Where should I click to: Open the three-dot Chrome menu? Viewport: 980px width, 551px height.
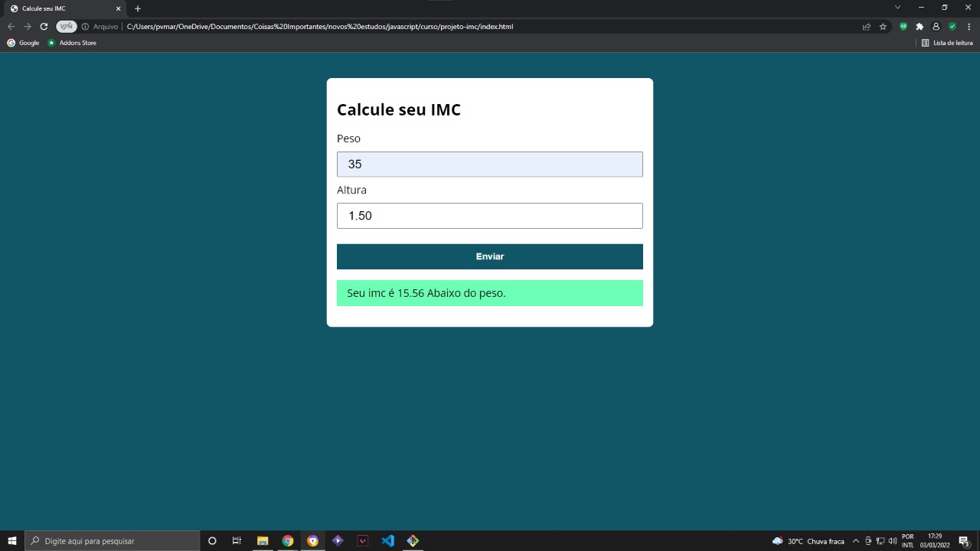click(x=969, y=26)
